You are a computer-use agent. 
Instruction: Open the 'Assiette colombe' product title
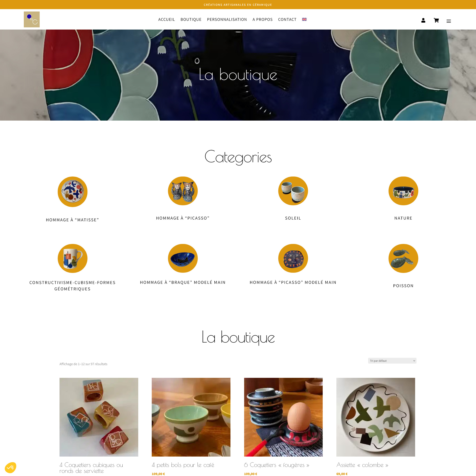pyautogui.click(x=362, y=465)
